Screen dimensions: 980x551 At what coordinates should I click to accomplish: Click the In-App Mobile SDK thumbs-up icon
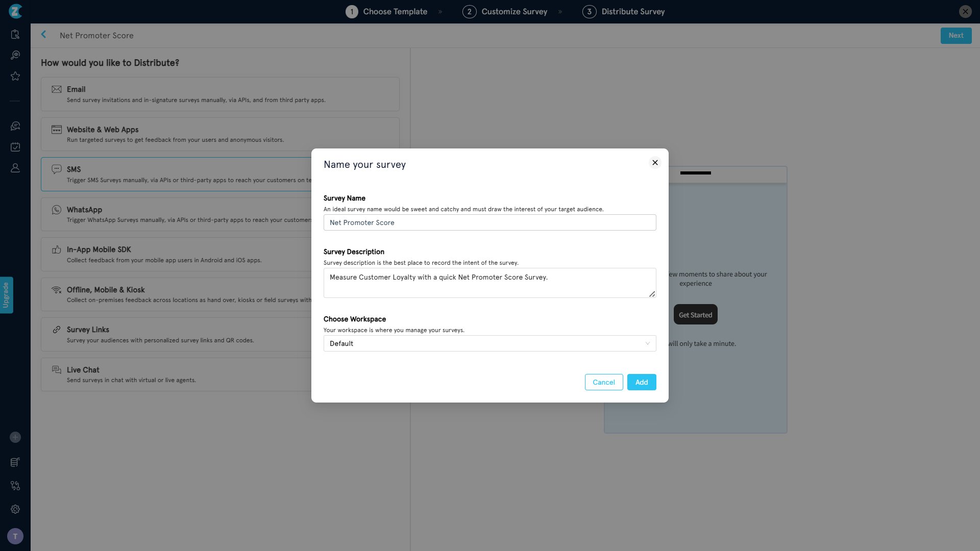57,249
